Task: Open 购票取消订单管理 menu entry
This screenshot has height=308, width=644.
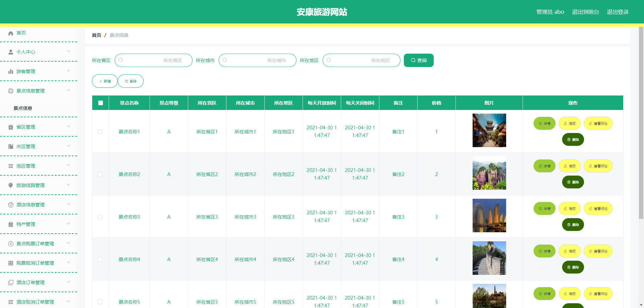Action: (39, 263)
